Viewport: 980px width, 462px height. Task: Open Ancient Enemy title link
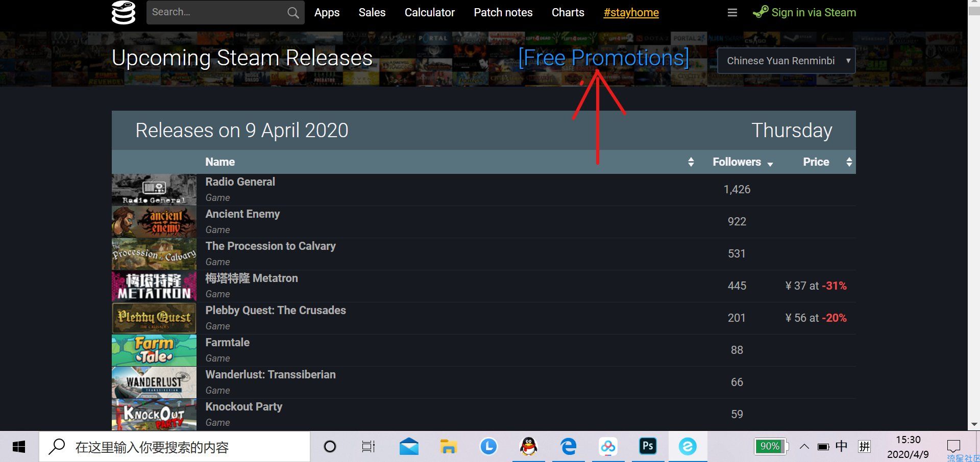(x=242, y=214)
